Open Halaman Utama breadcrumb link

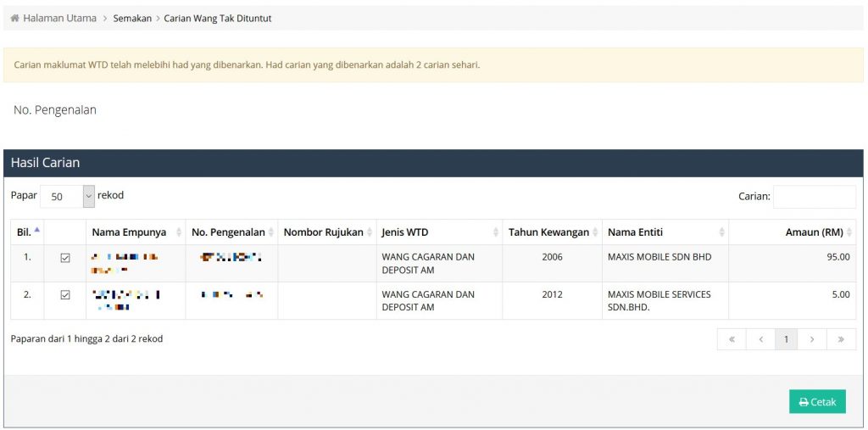coord(59,18)
